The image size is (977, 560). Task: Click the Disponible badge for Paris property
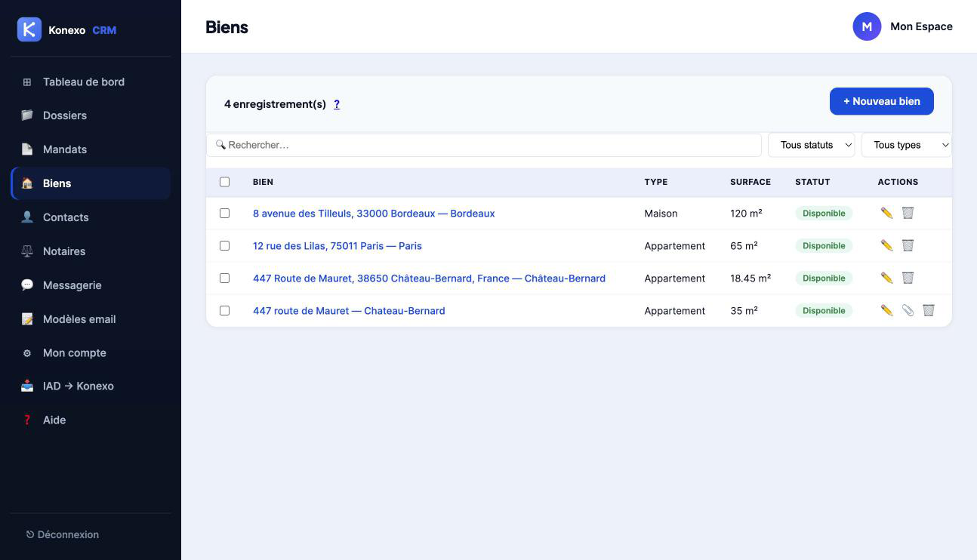point(824,246)
